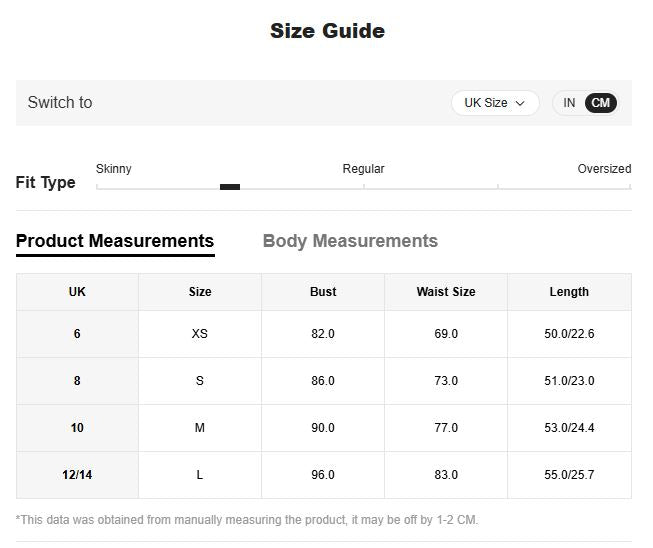
Task: Click the Skinny fit label
Action: [x=113, y=169]
